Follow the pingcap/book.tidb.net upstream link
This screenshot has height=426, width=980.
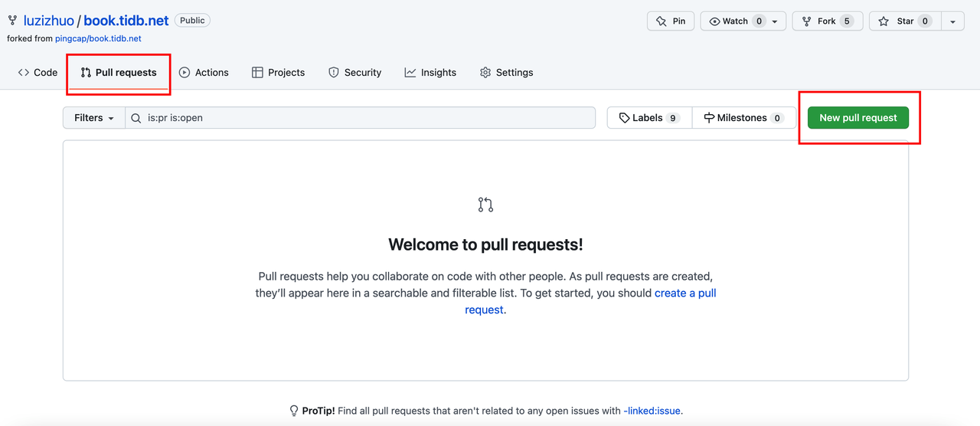tap(98, 38)
